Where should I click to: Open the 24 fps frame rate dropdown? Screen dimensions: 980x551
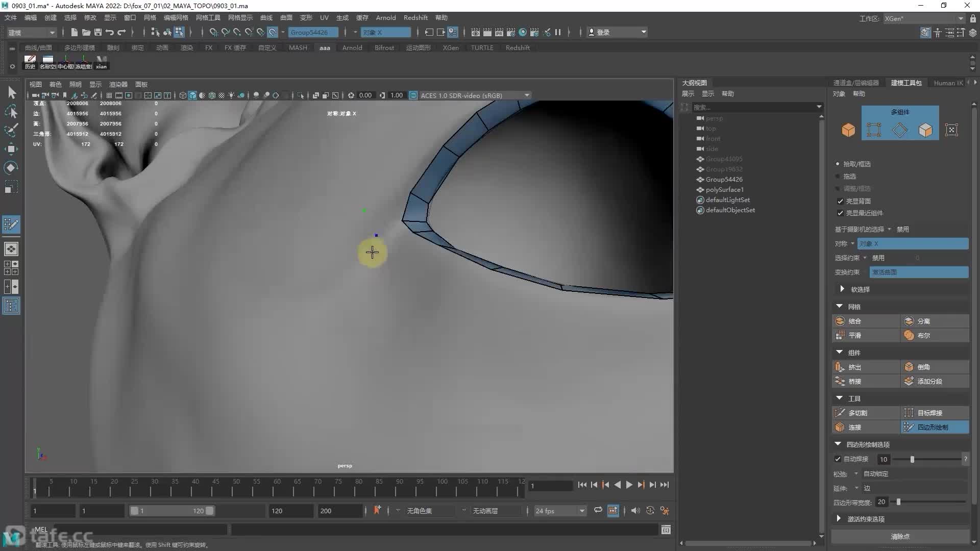560,511
